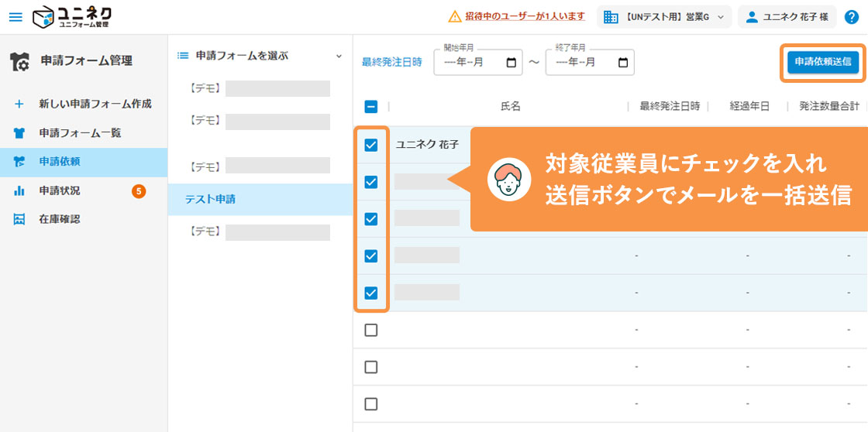
Task: Open calendar picker for 開始年月
Action: coord(511,63)
